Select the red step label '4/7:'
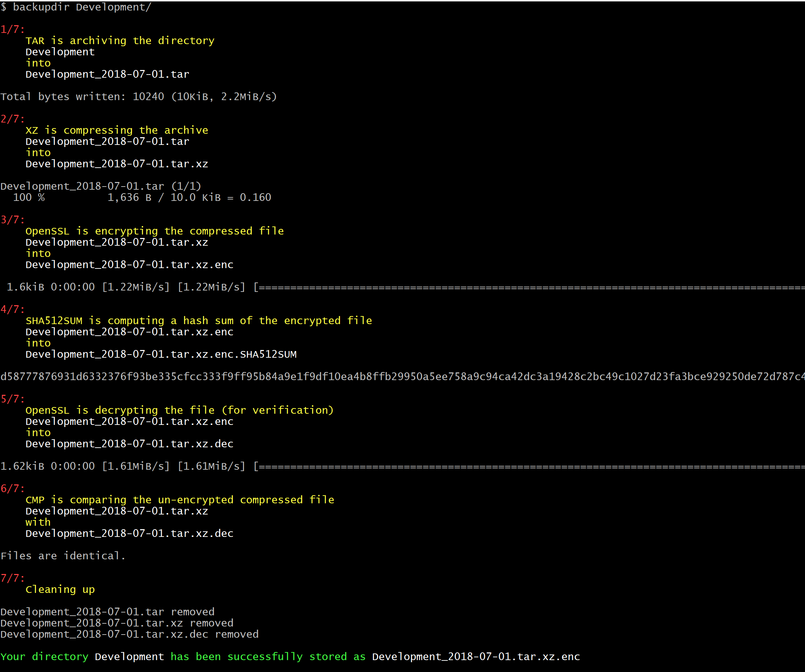 pos(13,309)
